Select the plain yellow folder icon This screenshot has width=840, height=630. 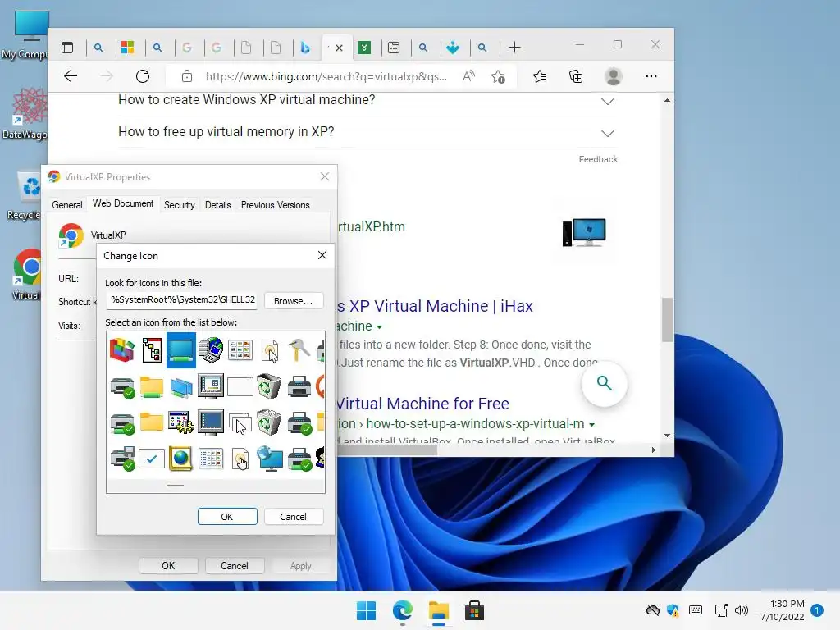pos(152,422)
